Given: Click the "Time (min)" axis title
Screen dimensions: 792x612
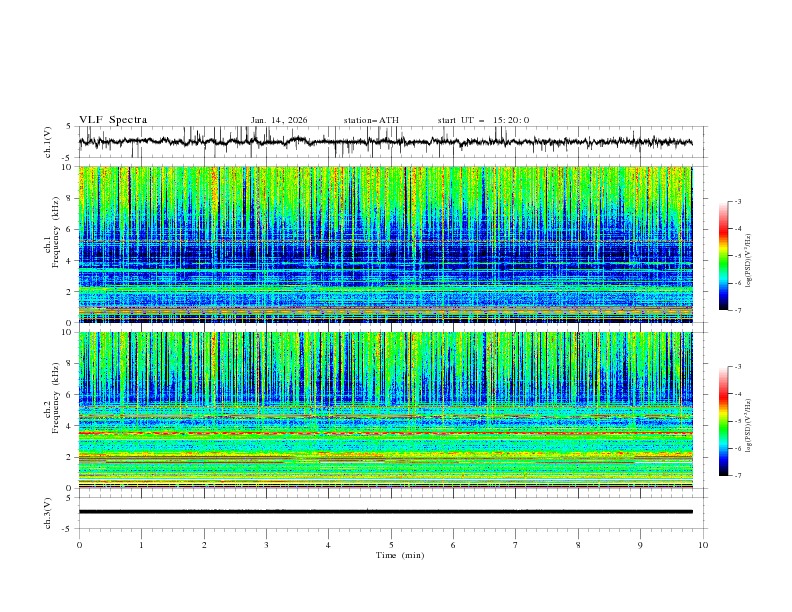Looking at the screenshot, I should coord(400,555).
